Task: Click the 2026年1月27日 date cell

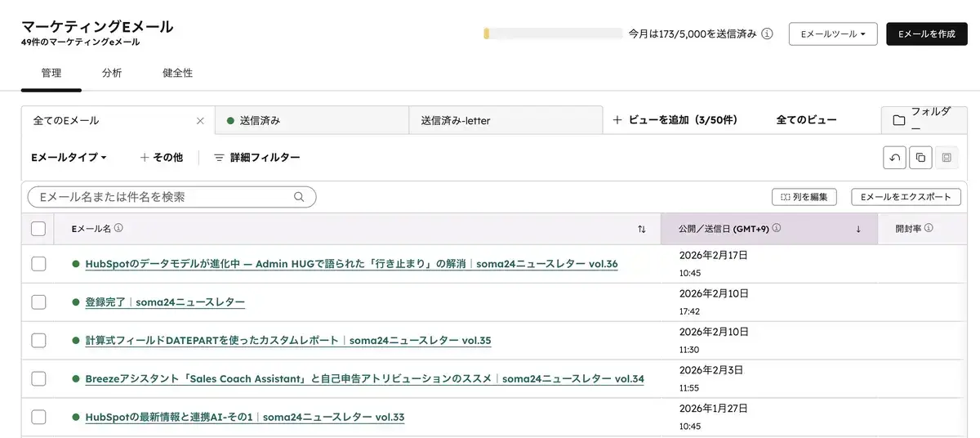Action: click(768, 418)
